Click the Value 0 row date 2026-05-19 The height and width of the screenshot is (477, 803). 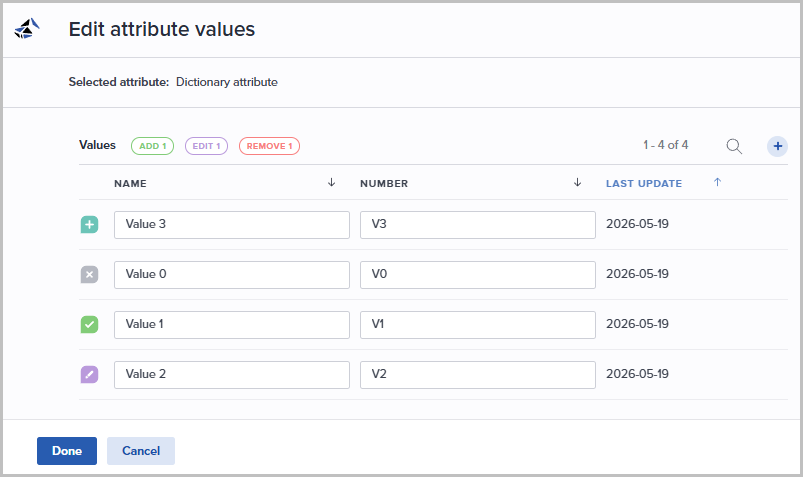[638, 274]
